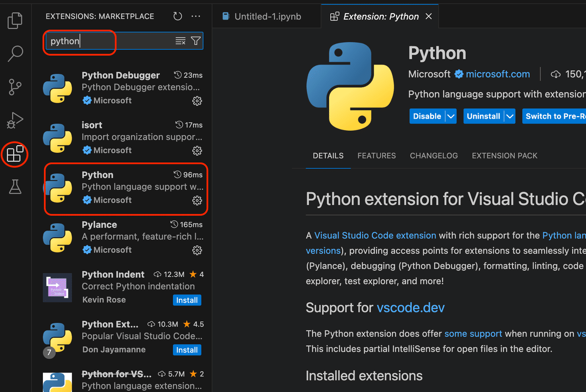586x392 pixels.
Task: Open the FEATURES tab
Action: coord(377,156)
